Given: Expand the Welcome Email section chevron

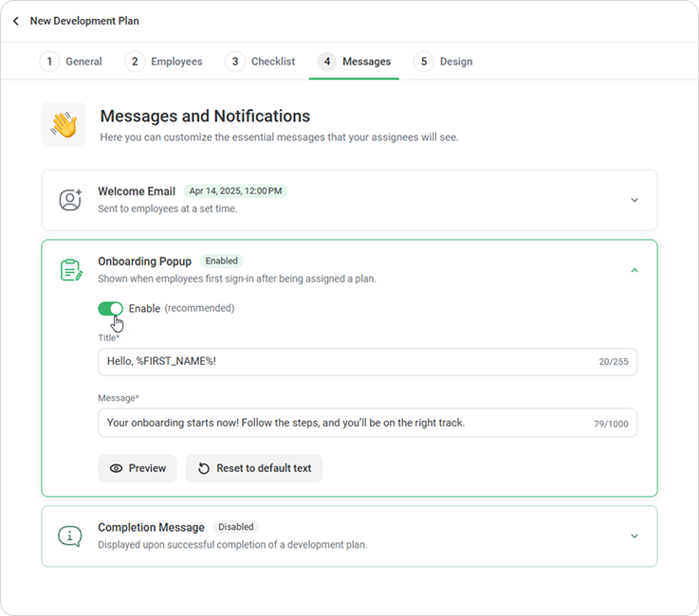Looking at the screenshot, I should pyautogui.click(x=635, y=200).
